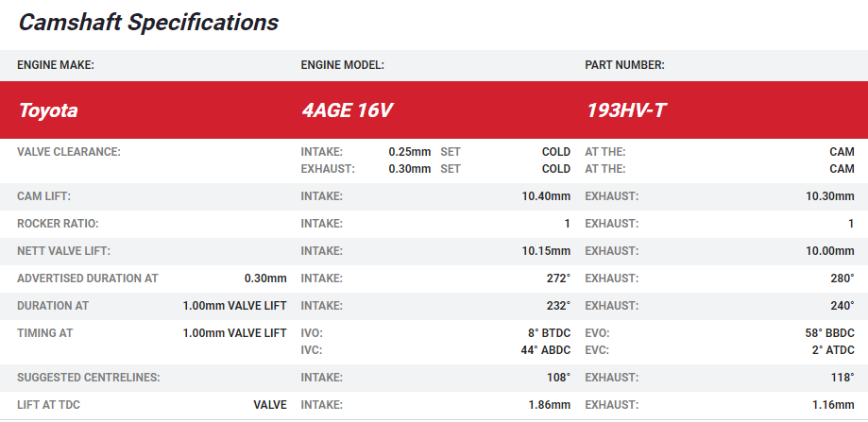868x422 pixels.
Task: Click the 10.30mm exhaust cam lift value
Action: coord(829,196)
